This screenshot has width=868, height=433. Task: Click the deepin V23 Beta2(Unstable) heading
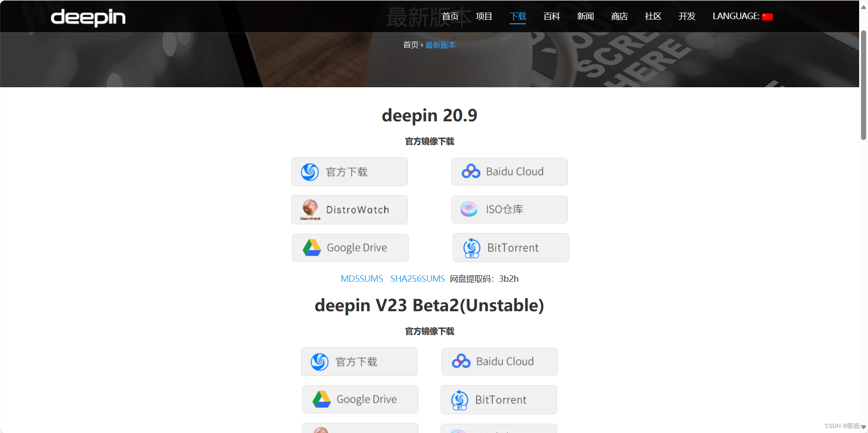[x=429, y=305]
